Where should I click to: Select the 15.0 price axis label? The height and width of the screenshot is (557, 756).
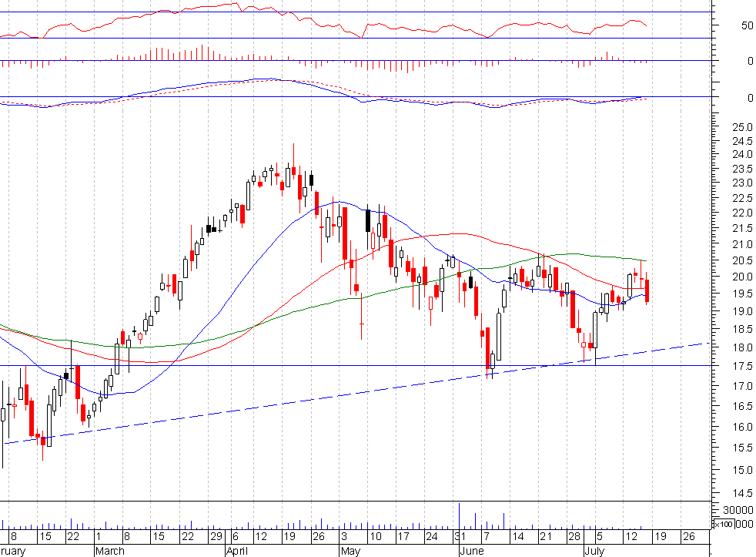click(x=742, y=470)
